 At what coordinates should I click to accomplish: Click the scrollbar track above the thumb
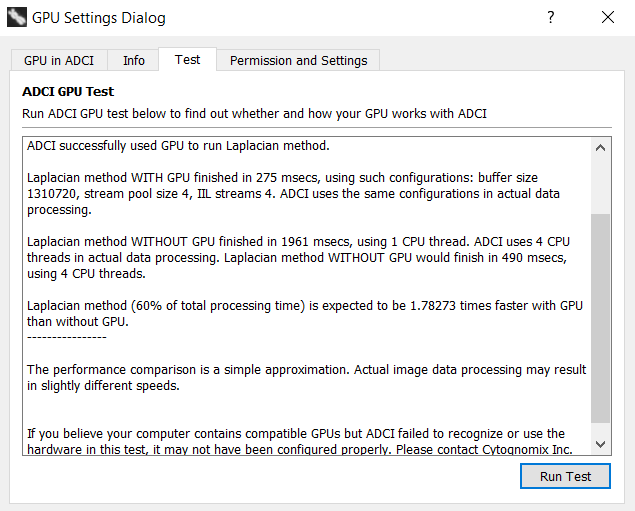coord(600,185)
